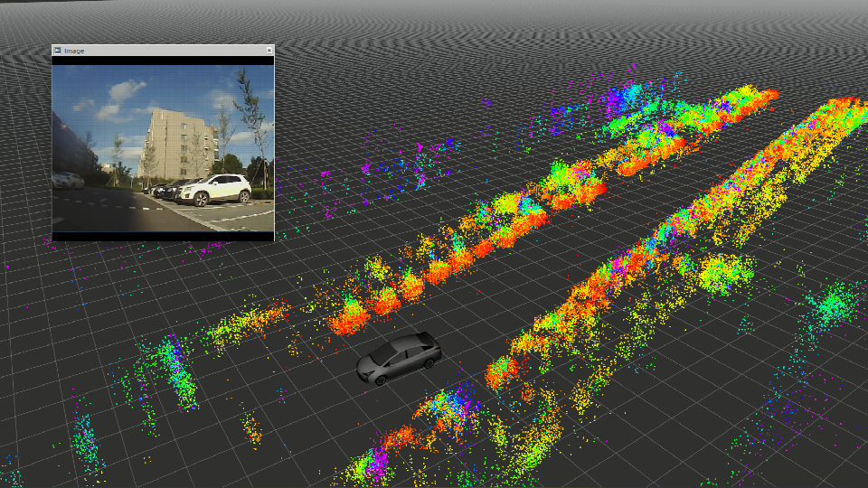
Task: Click the white SUV in the camera image
Action: click(x=219, y=189)
